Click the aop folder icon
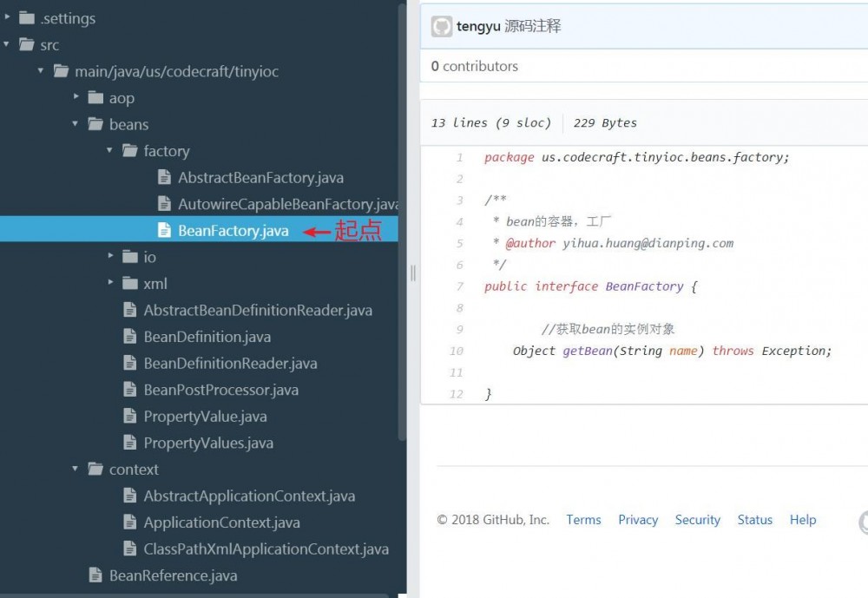The height and width of the screenshot is (598, 868). pos(95,97)
